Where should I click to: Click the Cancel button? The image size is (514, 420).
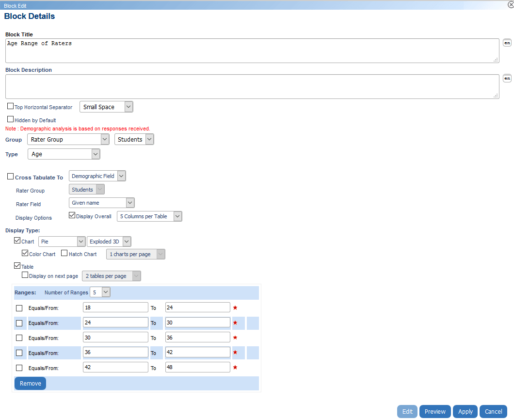pos(493,411)
